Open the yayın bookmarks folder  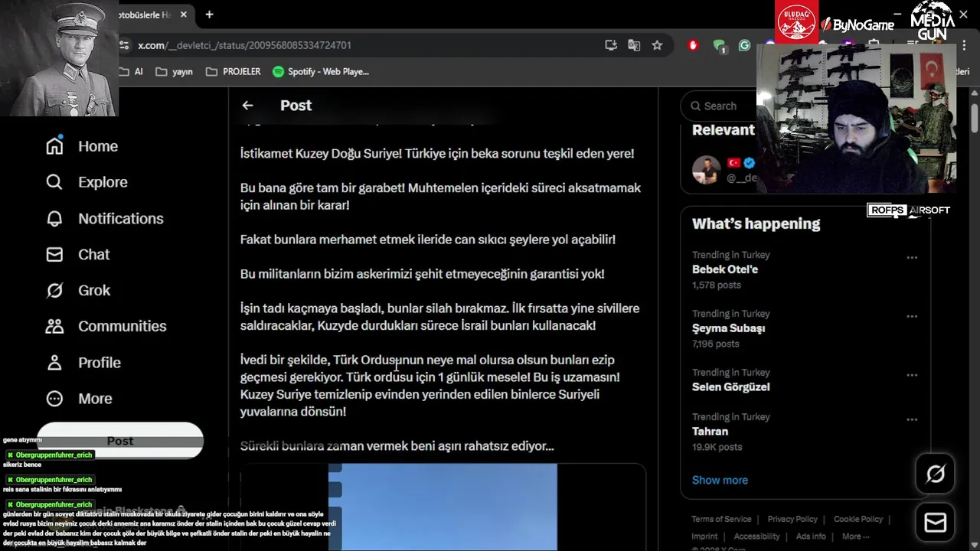[x=174, y=71]
